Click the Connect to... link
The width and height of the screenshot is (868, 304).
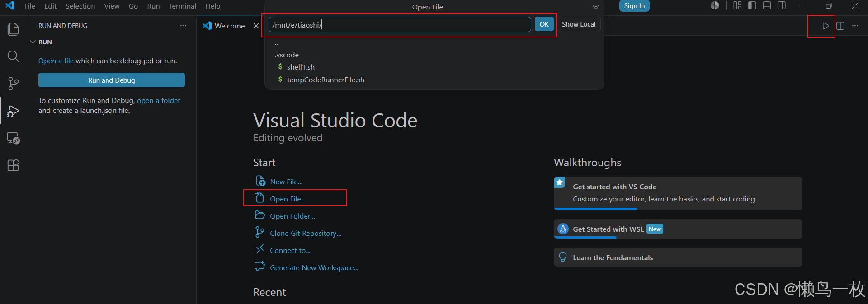290,250
